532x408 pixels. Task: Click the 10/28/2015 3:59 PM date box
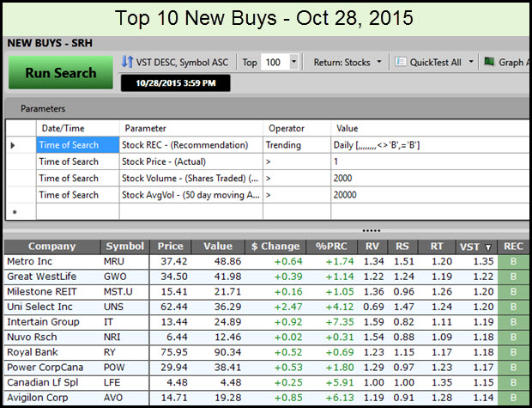(175, 83)
